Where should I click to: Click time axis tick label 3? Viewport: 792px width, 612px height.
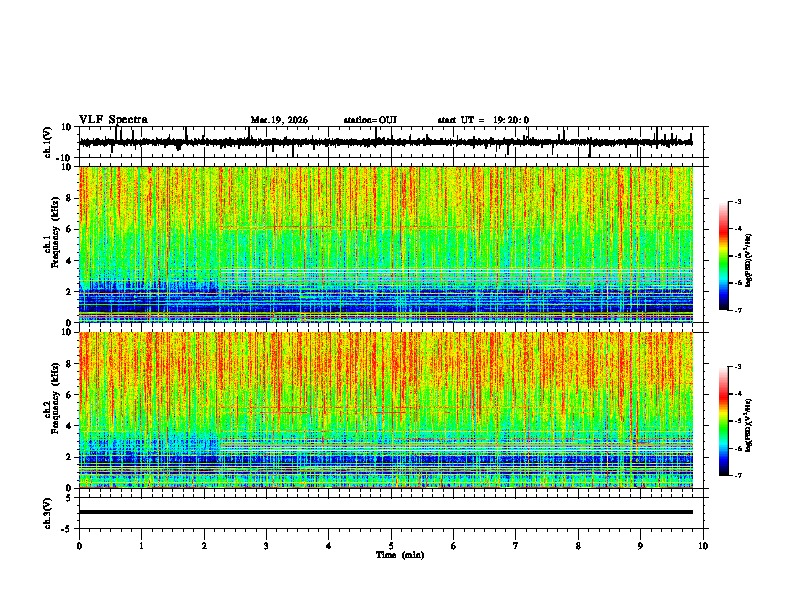[266, 546]
